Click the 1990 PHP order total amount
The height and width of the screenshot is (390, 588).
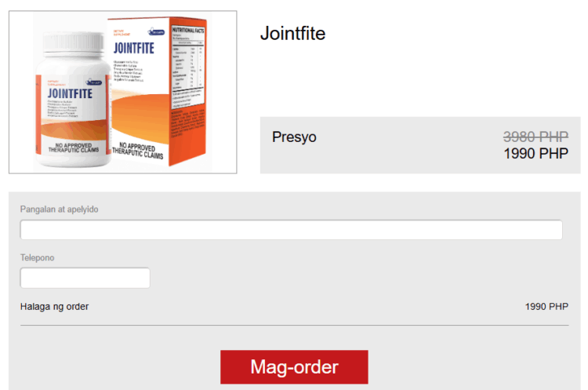546,307
